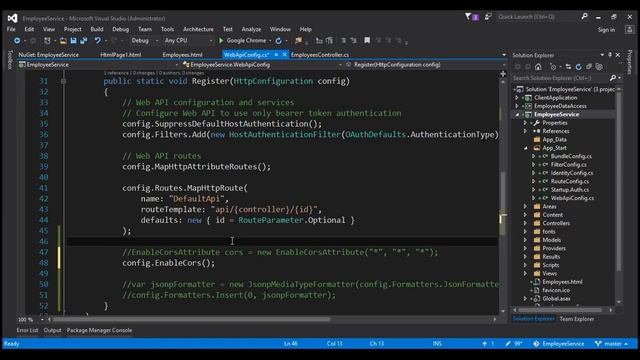640x360 pixels.
Task: Open Package Manager Console panel
Action: pyautogui.click(x=99, y=330)
